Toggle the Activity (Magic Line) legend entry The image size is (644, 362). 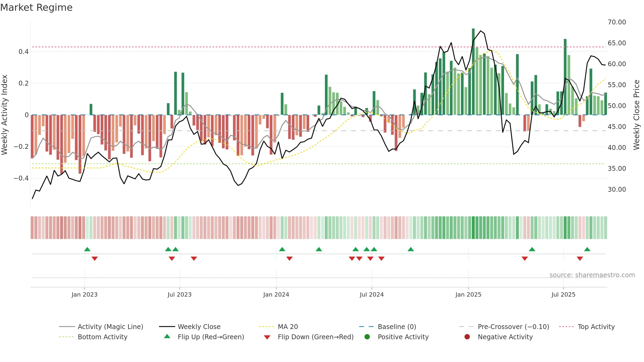[x=101, y=327]
